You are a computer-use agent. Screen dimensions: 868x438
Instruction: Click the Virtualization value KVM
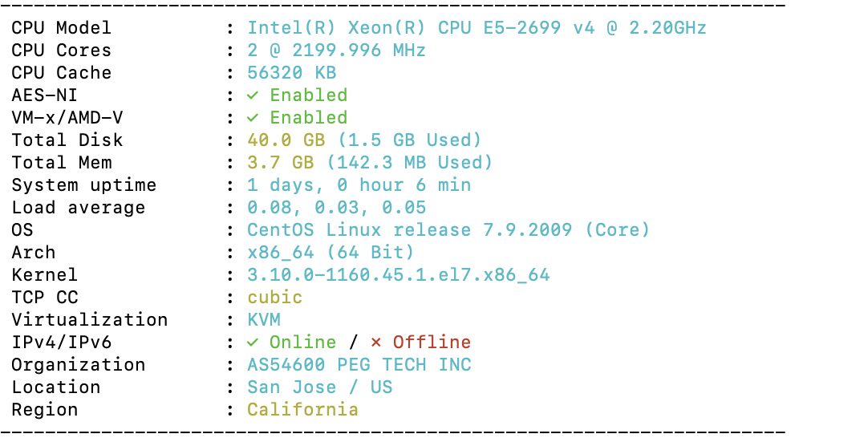coord(264,320)
